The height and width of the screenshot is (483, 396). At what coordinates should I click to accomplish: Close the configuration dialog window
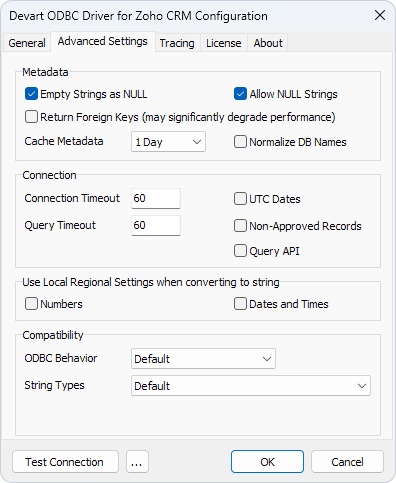[x=380, y=15]
